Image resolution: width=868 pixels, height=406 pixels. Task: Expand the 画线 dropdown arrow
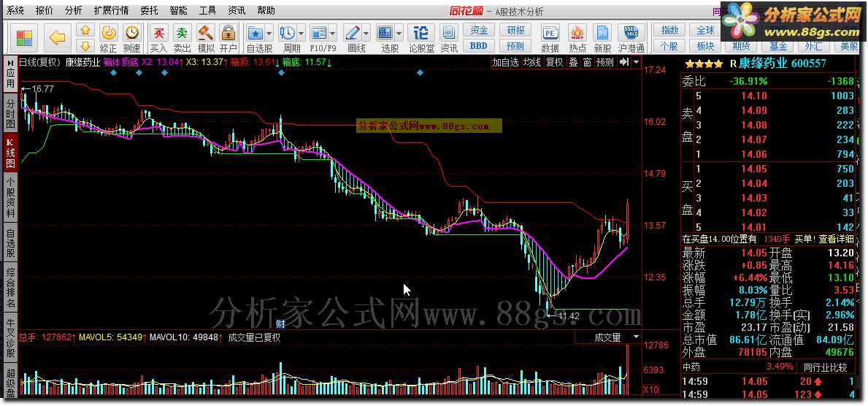366,33
